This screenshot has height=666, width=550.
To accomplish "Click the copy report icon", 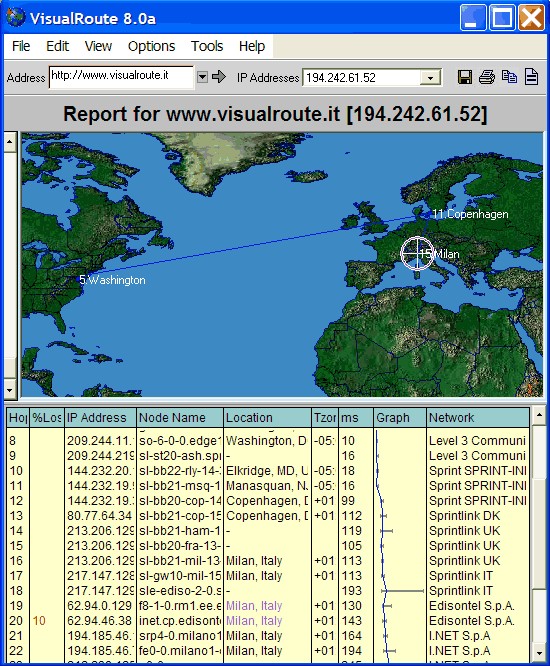I will click(x=509, y=77).
